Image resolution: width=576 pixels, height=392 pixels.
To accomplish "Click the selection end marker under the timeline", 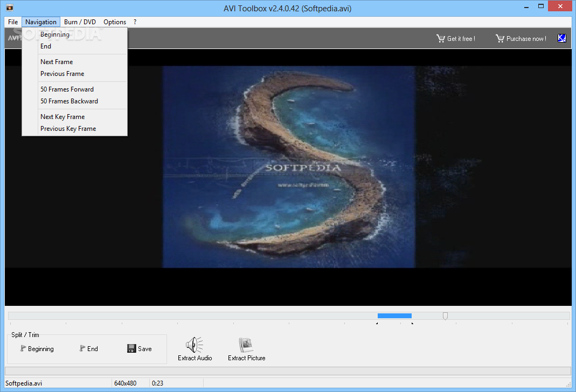I will point(413,324).
